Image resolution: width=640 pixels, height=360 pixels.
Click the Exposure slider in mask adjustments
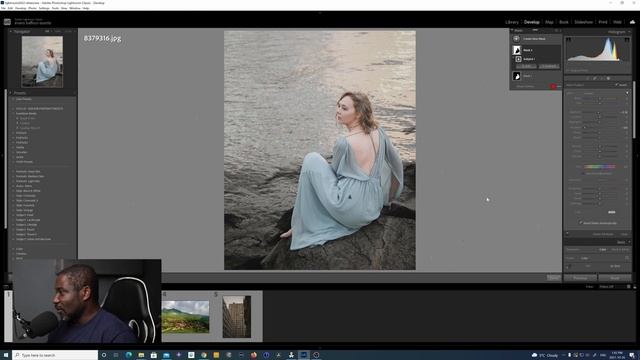coord(599,112)
